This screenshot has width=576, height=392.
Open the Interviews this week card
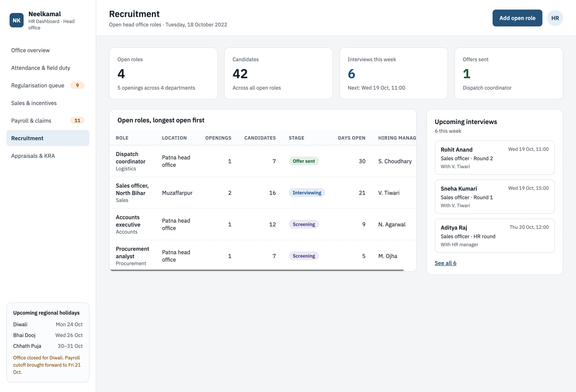point(393,73)
